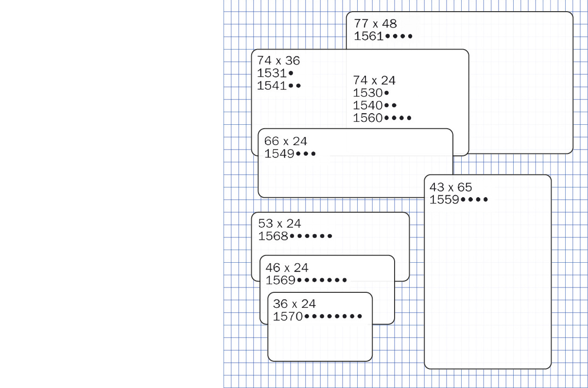Click the "53 x 24" size label
588x388 pixels.
click(279, 224)
